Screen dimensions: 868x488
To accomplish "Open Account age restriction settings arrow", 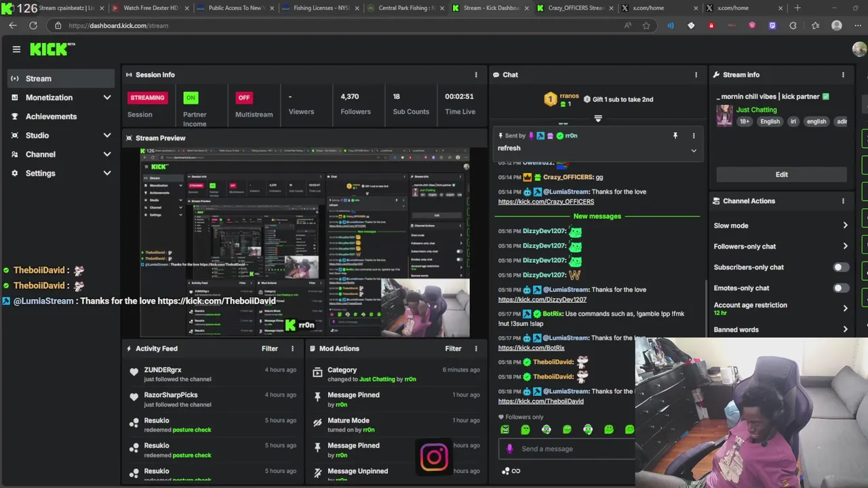I will point(845,308).
